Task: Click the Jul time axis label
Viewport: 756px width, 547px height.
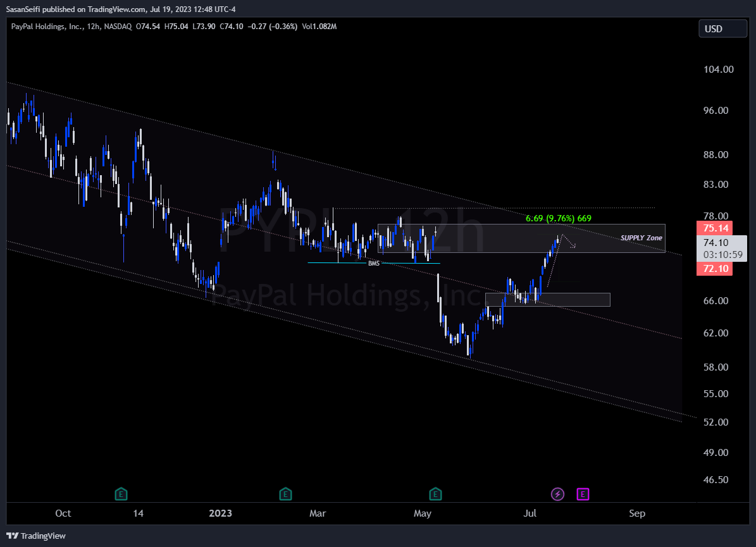Action: pyautogui.click(x=530, y=513)
